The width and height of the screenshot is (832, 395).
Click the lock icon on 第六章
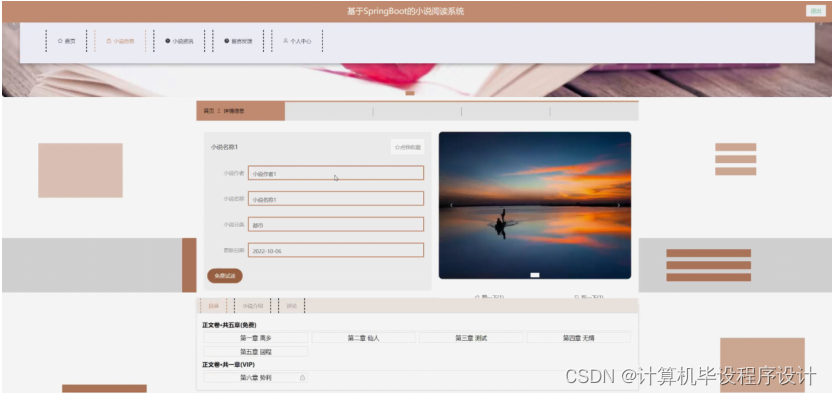302,377
